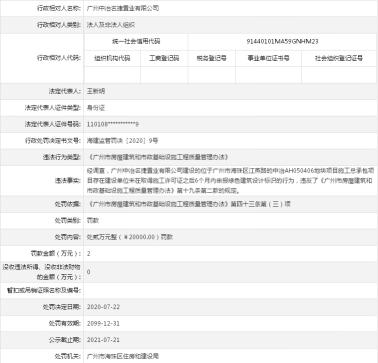Click the header cell 税务登记号
The image size is (378, 363).
point(212,58)
